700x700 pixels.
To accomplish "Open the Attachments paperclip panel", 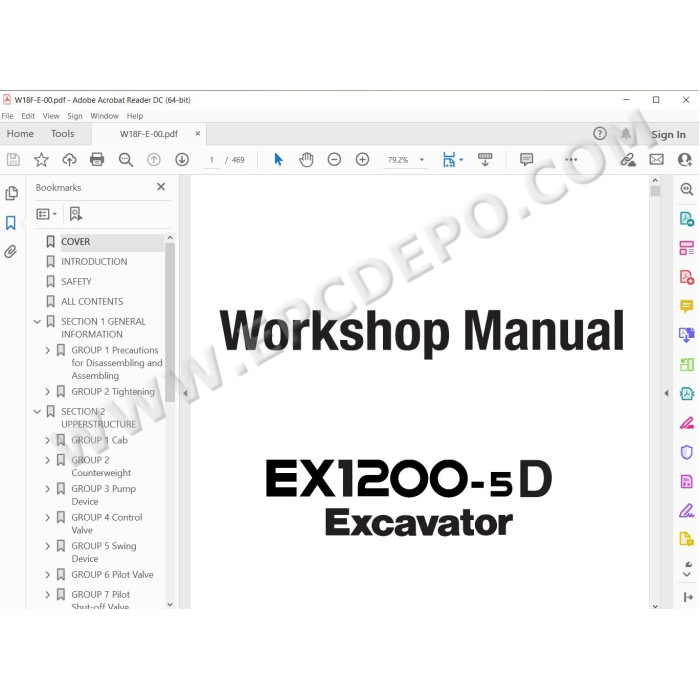I will point(11,252).
